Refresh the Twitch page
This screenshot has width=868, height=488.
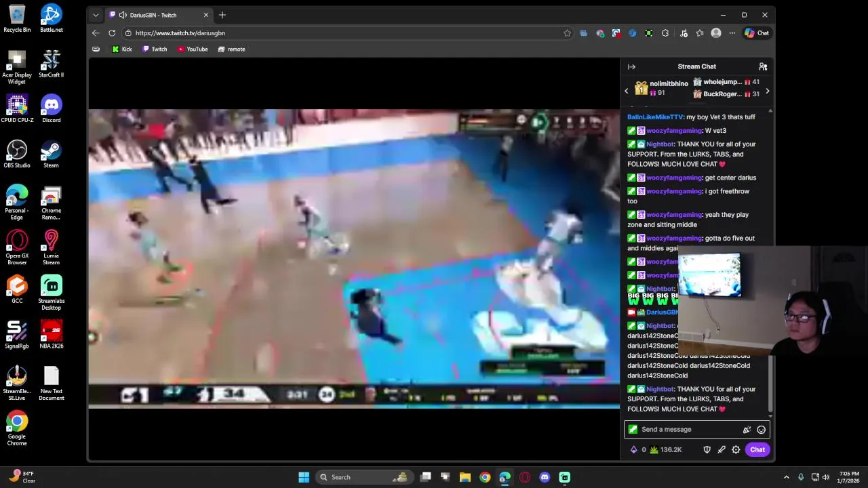(x=112, y=33)
